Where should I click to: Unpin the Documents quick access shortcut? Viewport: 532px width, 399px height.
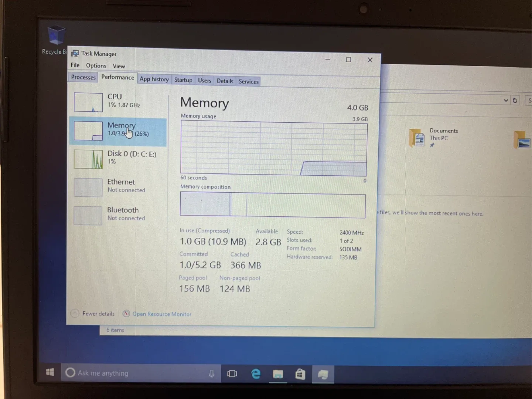click(x=432, y=145)
